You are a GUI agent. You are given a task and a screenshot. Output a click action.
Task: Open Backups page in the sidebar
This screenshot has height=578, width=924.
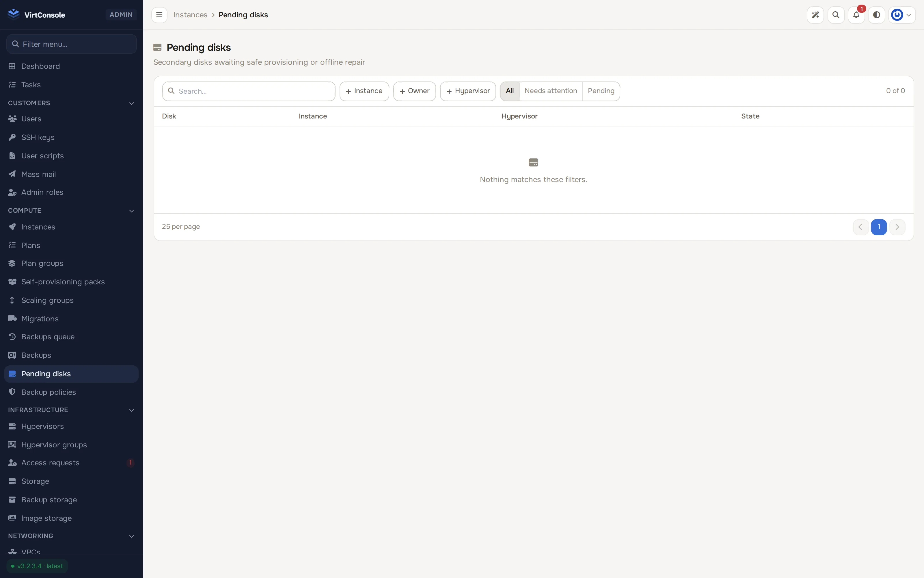click(71, 355)
